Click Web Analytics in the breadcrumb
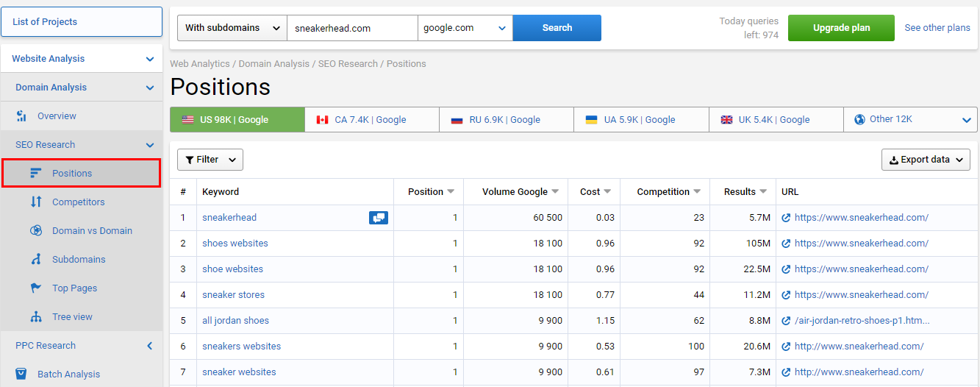 pyautogui.click(x=200, y=64)
